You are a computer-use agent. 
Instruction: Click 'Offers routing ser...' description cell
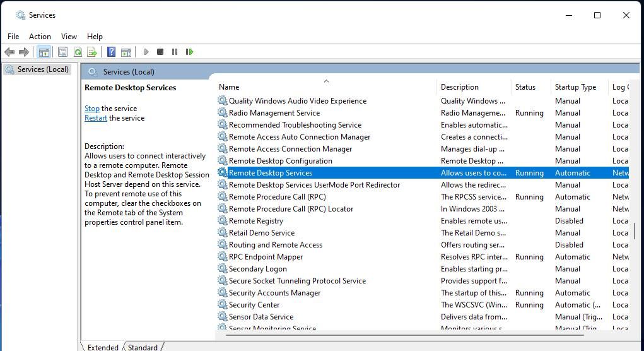click(x=472, y=244)
